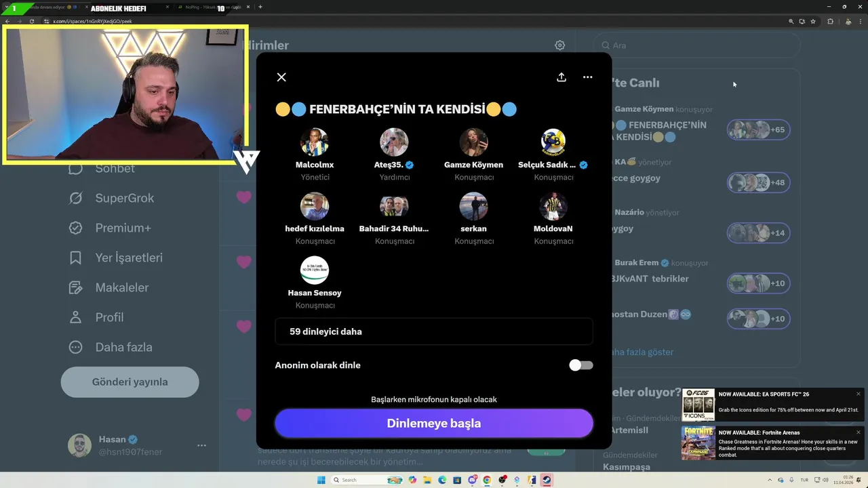Open Malcolmx's avatar

click(315, 142)
